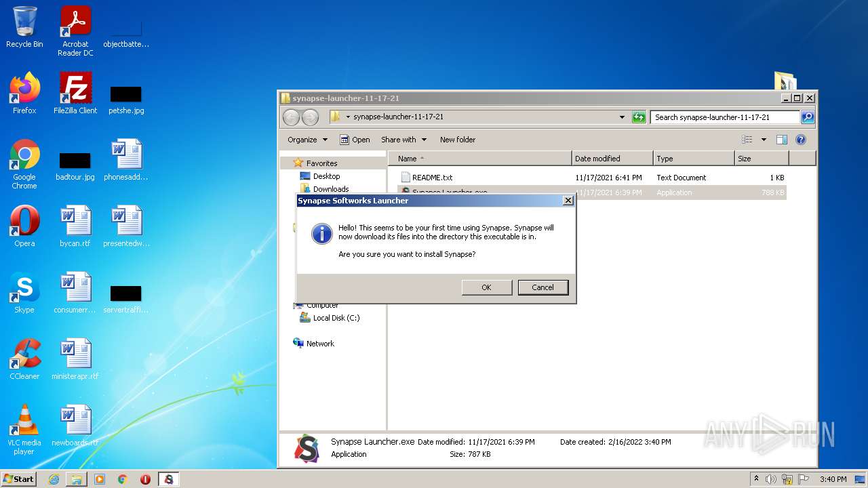Viewport: 868px width, 488px height.
Task: Confirm Synapse install with OK button
Action: coord(486,287)
